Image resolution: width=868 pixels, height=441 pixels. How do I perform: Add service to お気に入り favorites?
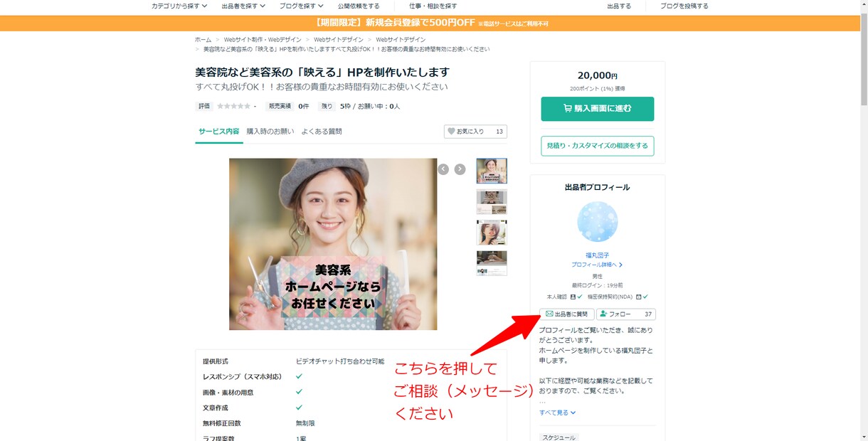(475, 132)
